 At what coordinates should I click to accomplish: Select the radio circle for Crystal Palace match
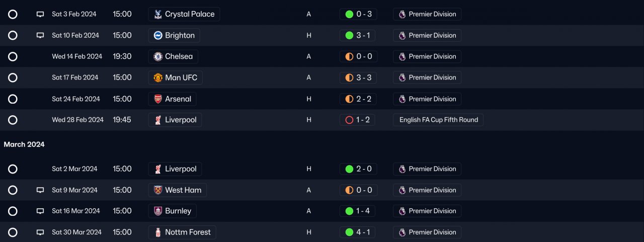click(13, 14)
